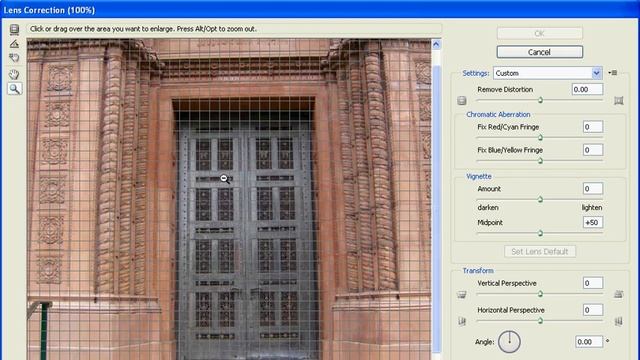Viewport: 640px width, 360px height.
Task: Click the 'Settings:' label
Action: [x=476, y=73]
